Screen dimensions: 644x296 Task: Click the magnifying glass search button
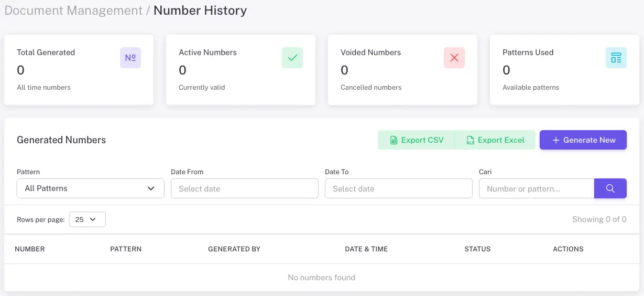pos(610,188)
